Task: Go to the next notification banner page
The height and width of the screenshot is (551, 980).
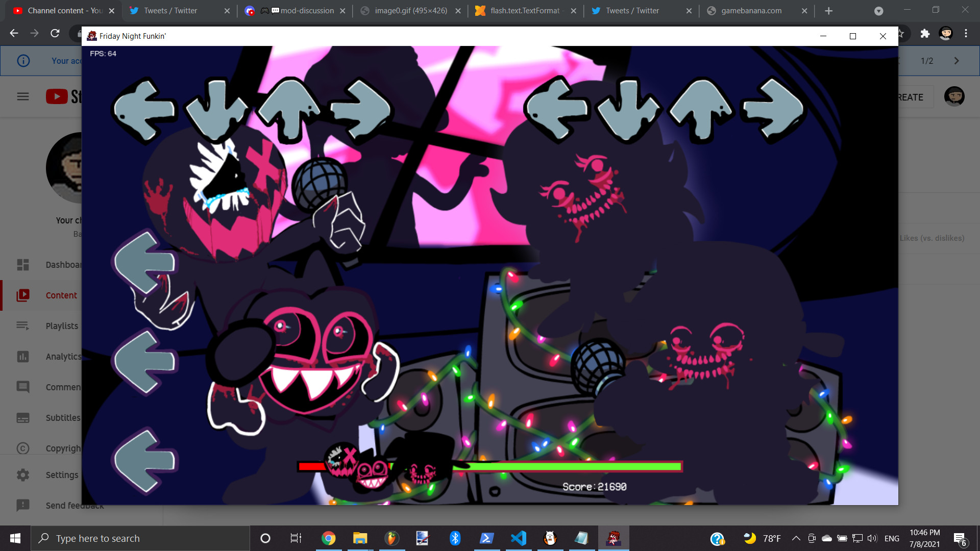Action: 957,61
